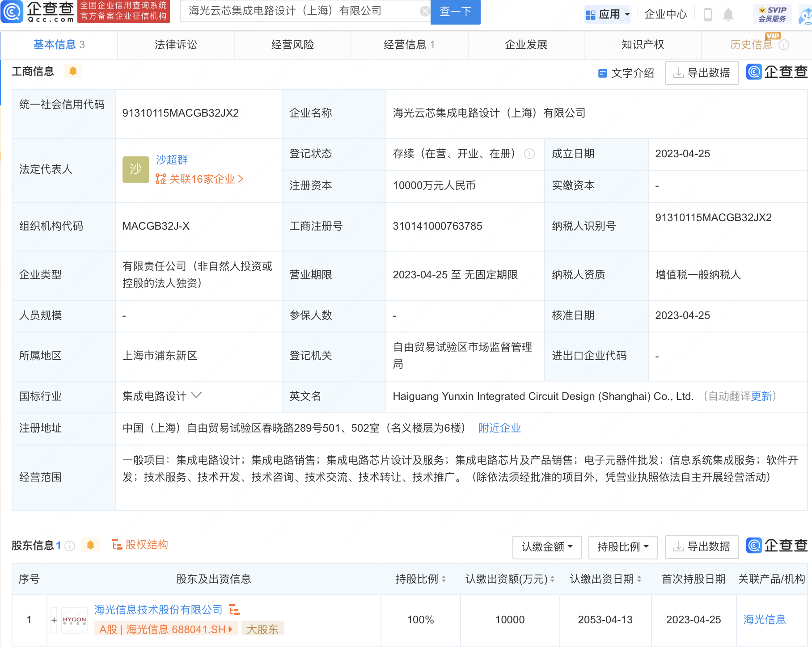Open equity chart icon beside 海光信息技术股份有限公司
Image resolution: width=812 pixels, height=647 pixels.
(234, 609)
